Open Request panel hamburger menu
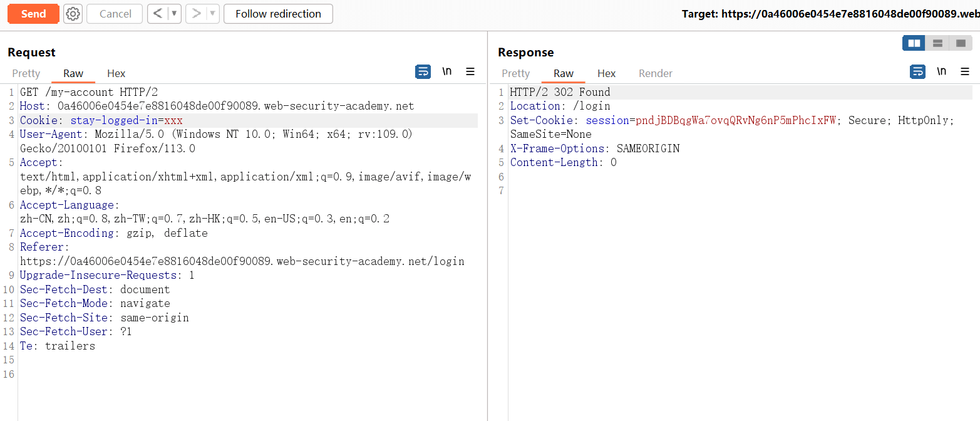This screenshot has height=421, width=980. click(470, 72)
